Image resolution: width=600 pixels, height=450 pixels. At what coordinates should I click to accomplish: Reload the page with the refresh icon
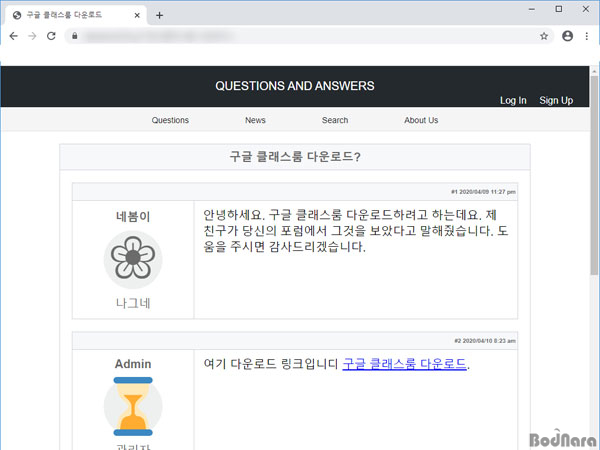(x=51, y=36)
